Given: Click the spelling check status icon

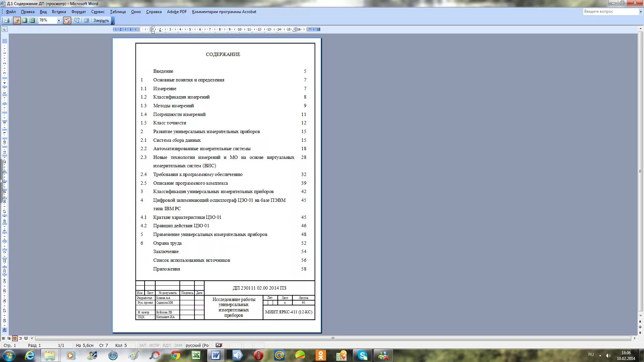Looking at the screenshot, I should [x=219, y=345].
